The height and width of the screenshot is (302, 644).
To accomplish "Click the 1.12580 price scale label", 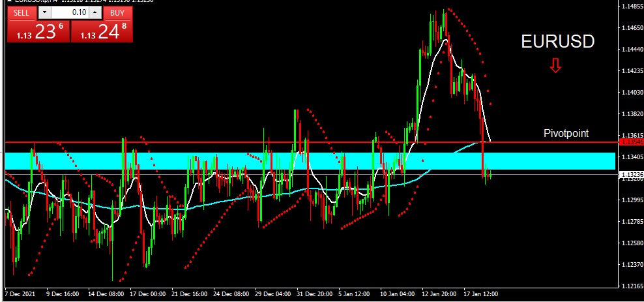I will (633, 243).
